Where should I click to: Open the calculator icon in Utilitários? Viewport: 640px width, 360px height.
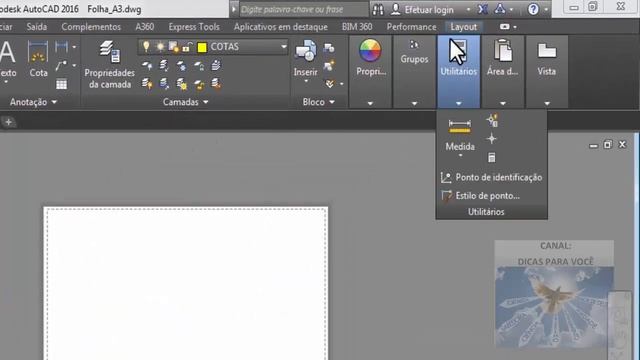click(x=491, y=157)
